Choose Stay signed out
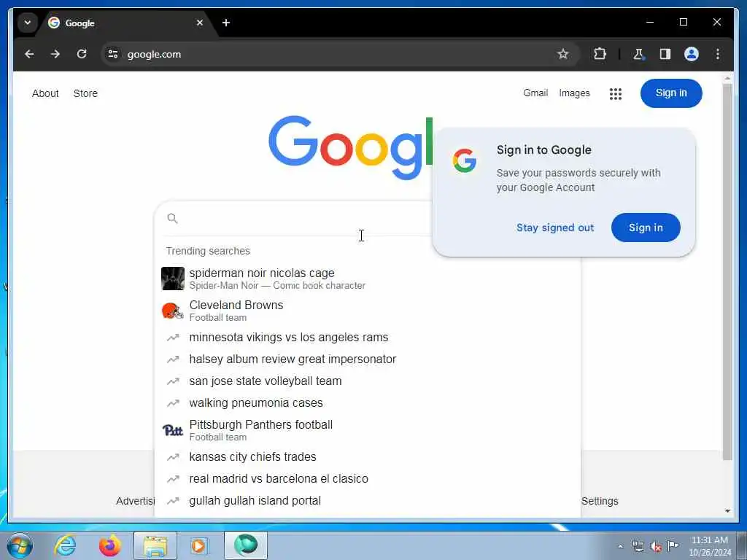Image resolution: width=747 pixels, height=560 pixels. (555, 227)
